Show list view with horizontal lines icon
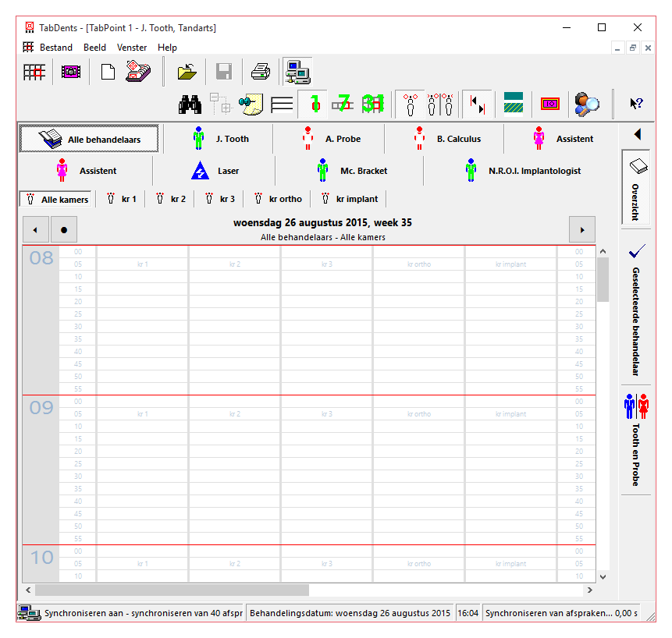 (x=282, y=104)
